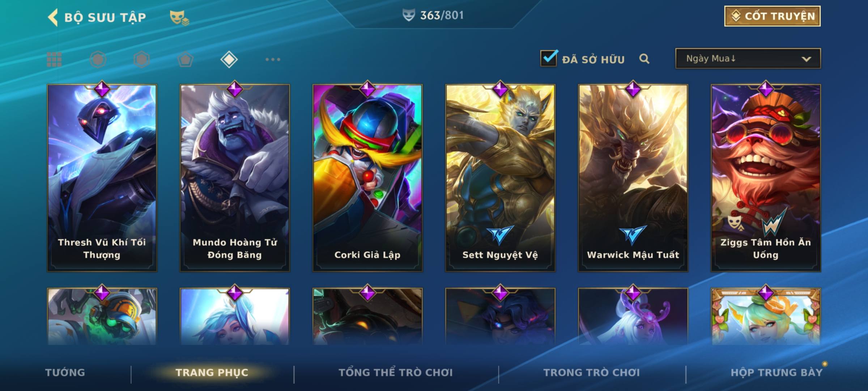Click the Cốt Truyện button
This screenshot has width=868, height=391.
pyautogui.click(x=772, y=16)
